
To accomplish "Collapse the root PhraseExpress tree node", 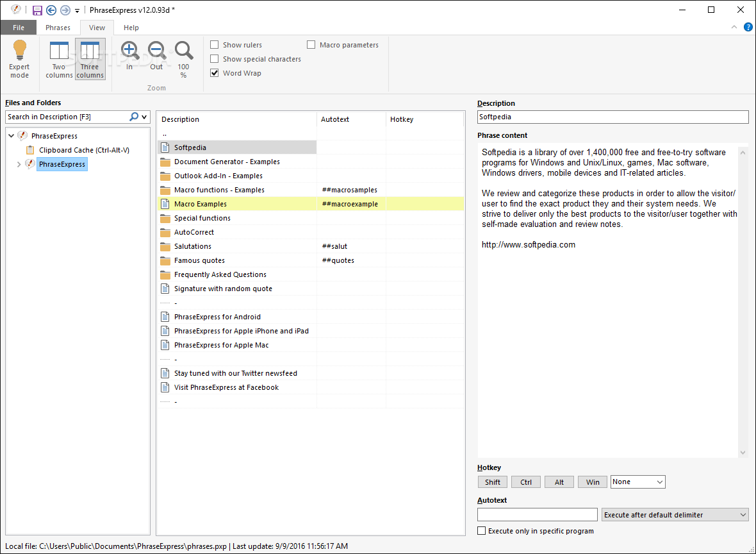I will (12, 136).
